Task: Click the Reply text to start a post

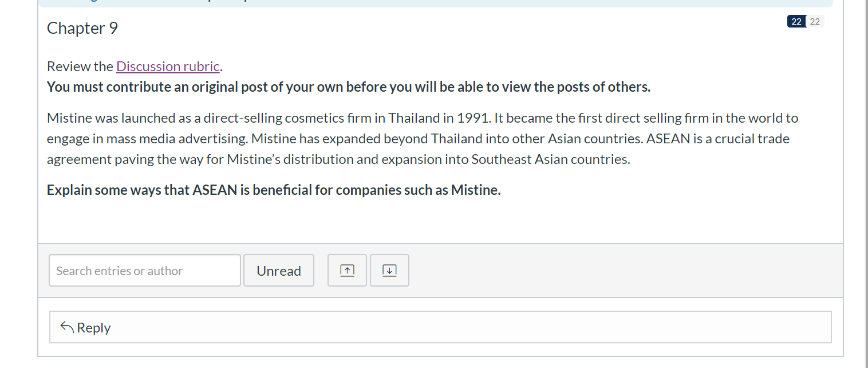Action: point(93,328)
